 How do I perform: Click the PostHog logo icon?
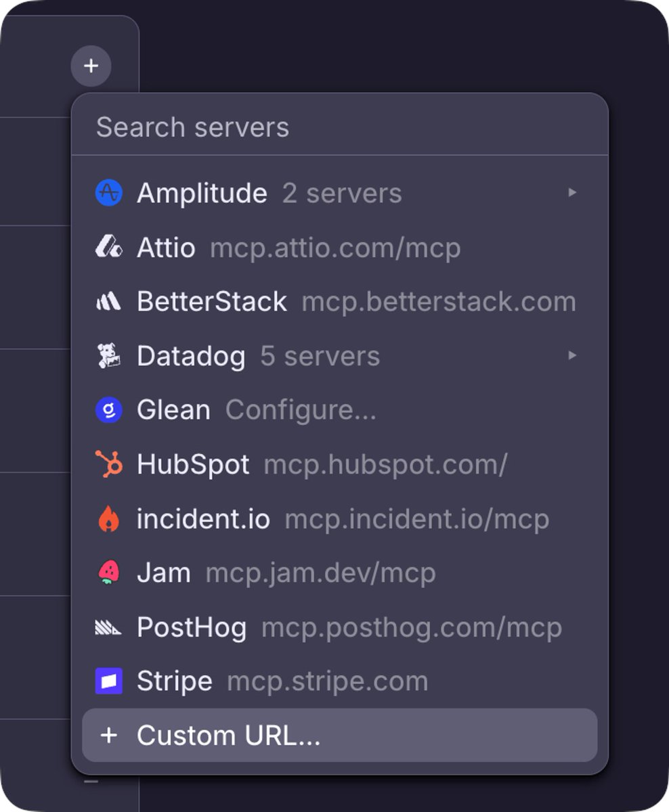coord(108,628)
